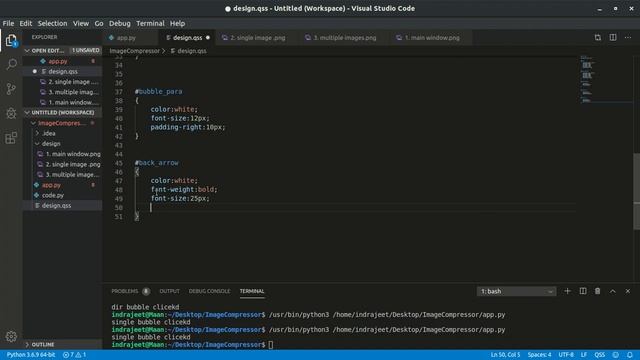The width and height of the screenshot is (640, 360).
Task: Open the Terminal menu
Action: pyautogui.click(x=150, y=23)
